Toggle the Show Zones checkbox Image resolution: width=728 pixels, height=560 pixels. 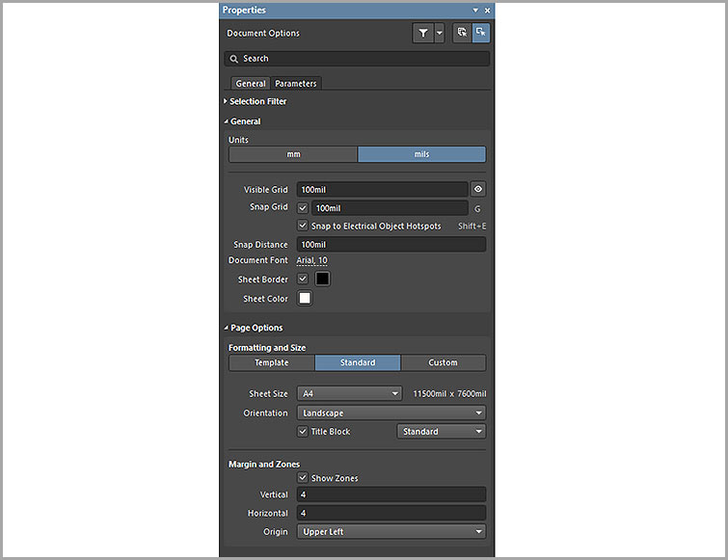click(303, 477)
